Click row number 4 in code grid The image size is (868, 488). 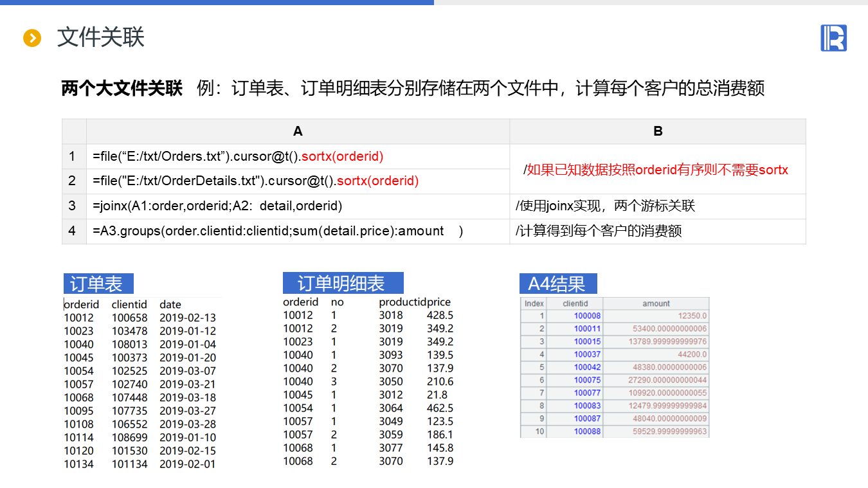pos(73,231)
